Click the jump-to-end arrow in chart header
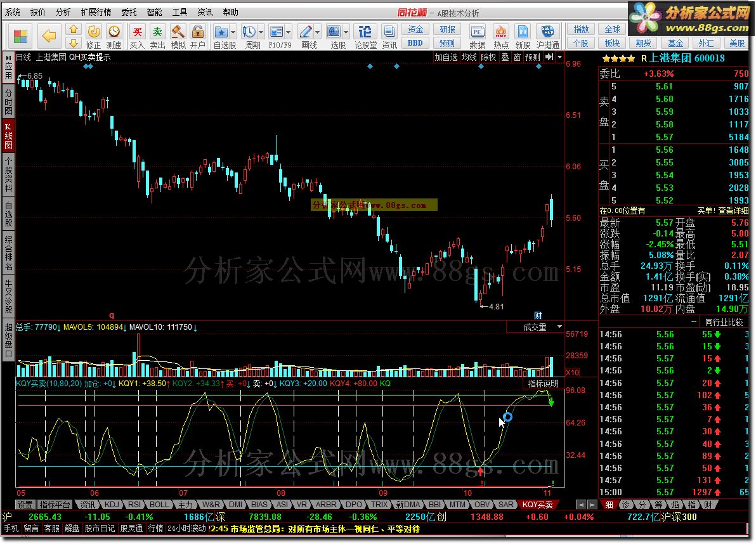The image size is (756, 544). click(549, 57)
